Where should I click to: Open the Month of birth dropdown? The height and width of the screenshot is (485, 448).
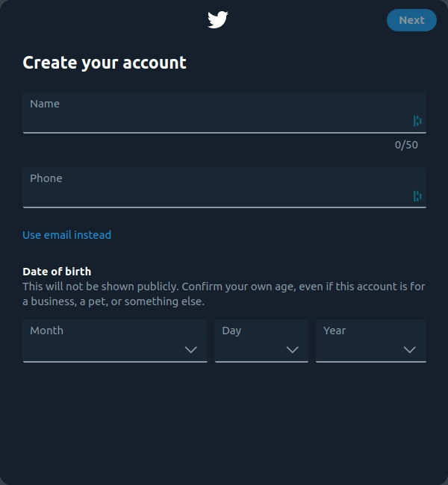(x=114, y=341)
